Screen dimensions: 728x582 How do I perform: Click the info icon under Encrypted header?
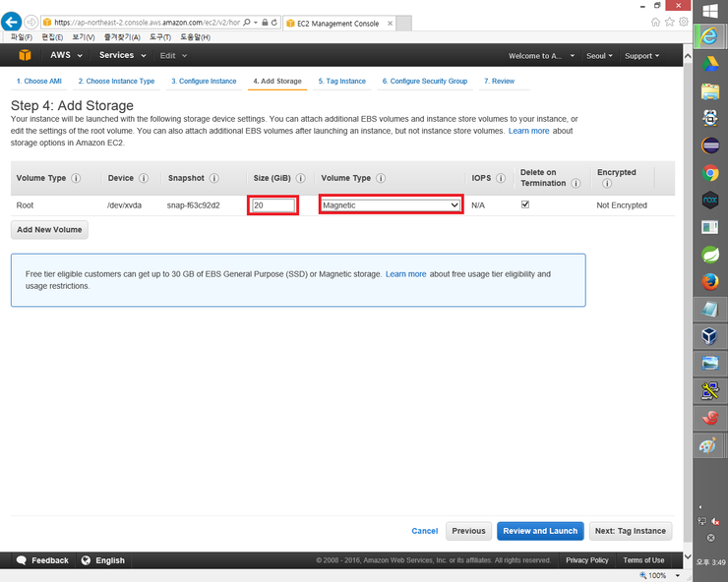click(x=606, y=184)
